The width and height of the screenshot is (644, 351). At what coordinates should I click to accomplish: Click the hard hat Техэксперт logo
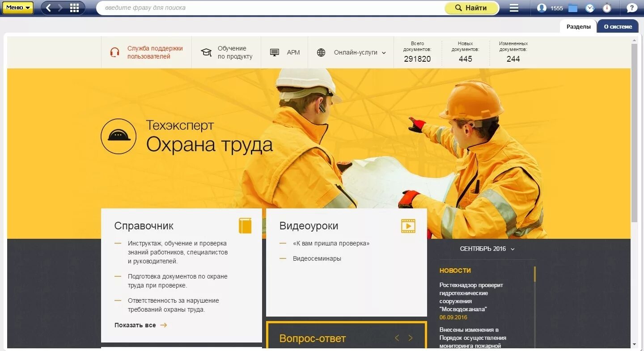[119, 136]
